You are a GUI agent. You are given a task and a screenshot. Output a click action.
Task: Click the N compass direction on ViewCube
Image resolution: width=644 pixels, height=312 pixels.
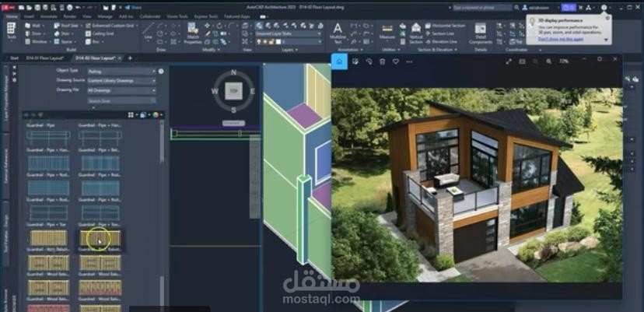tap(233, 73)
